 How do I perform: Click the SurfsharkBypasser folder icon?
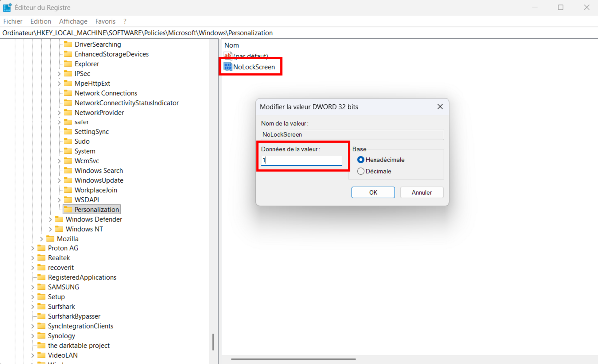coord(41,316)
